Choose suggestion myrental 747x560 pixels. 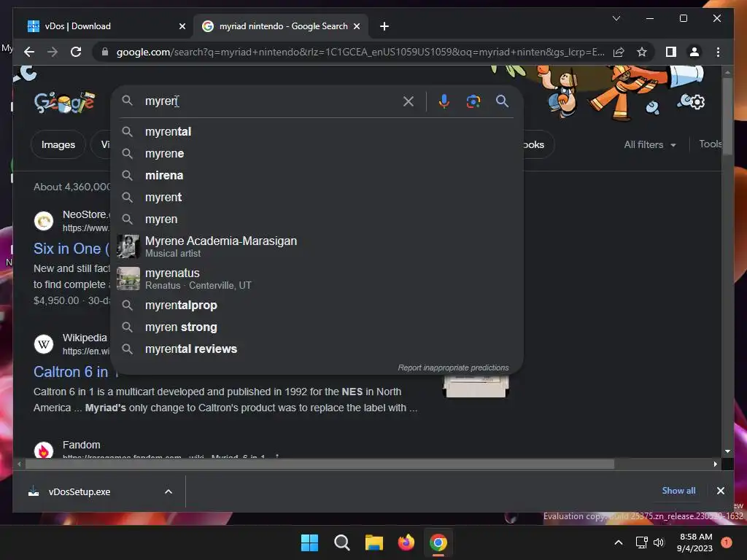click(317, 131)
